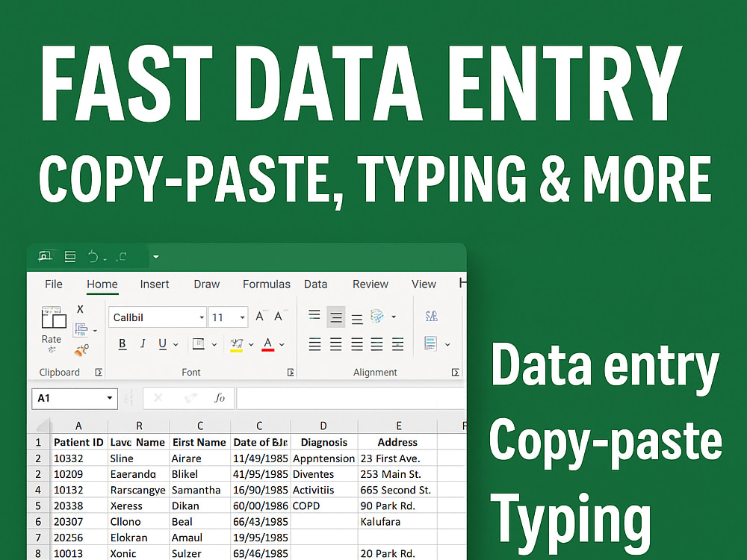Click the Top Align icon
Image resolution: width=747 pixels, height=560 pixels.
pyautogui.click(x=314, y=315)
